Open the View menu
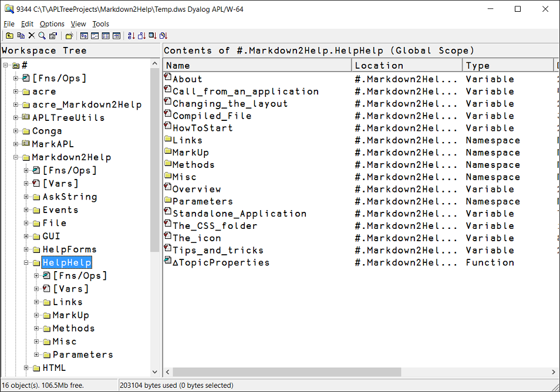Image resolution: width=560 pixels, height=392 pixels. [78, 24]
